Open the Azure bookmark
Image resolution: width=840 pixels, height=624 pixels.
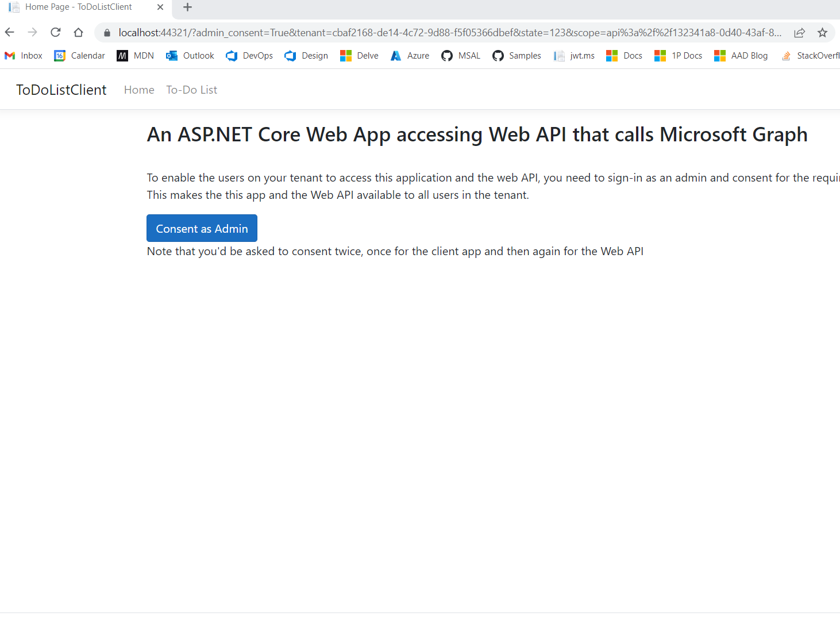click(410, 56)
